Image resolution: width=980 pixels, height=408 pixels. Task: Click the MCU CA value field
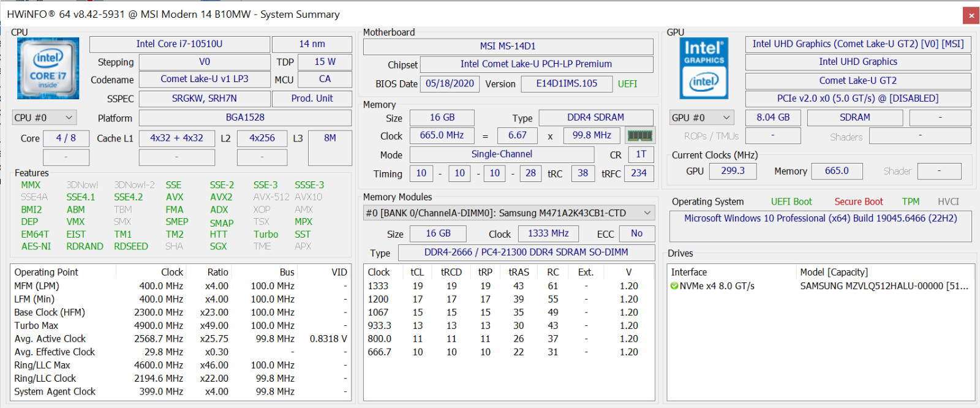click(x=325, y=79)
